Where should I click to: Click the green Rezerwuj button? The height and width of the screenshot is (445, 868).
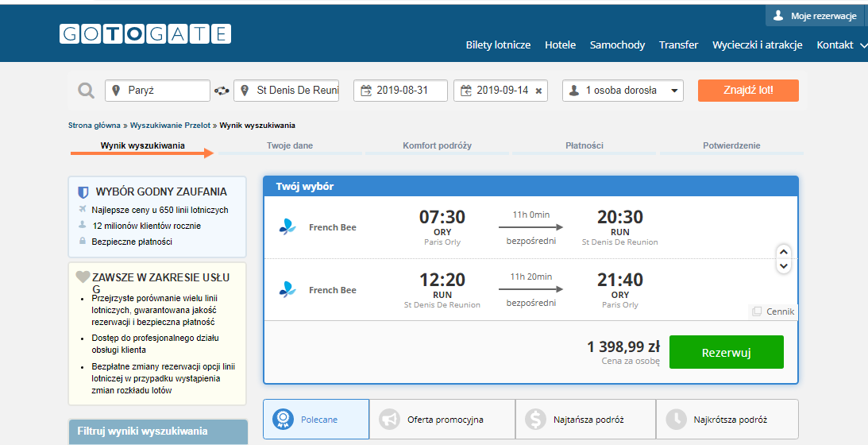pos(727,352)
